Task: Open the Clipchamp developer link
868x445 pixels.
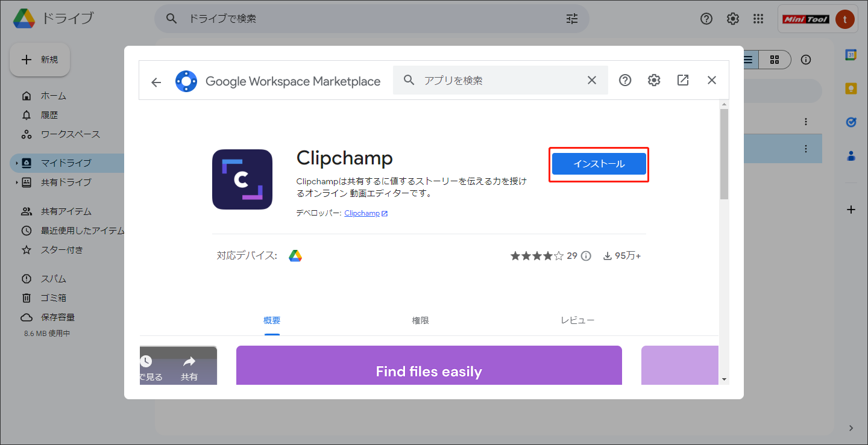Action: tap(366, 213)
